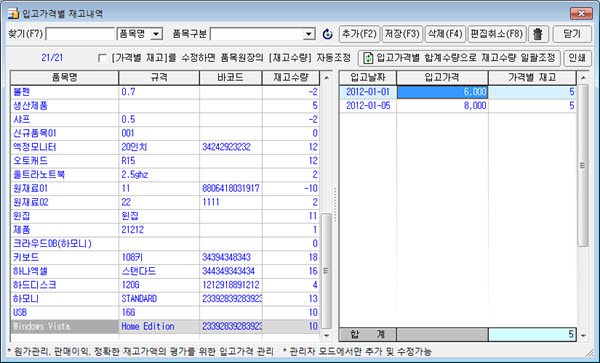Click the 추가(F2) button
Screen dimensions: 600x363
[359, 34]
